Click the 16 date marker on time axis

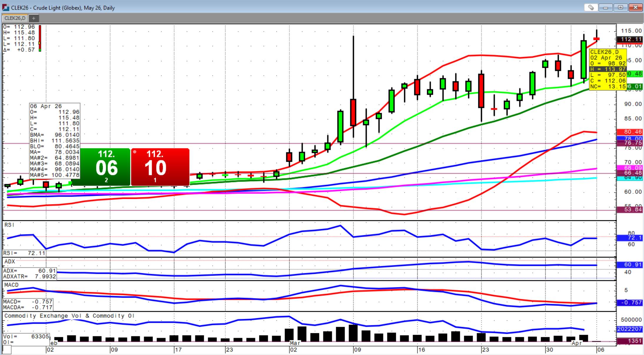[x=421, y=350]
